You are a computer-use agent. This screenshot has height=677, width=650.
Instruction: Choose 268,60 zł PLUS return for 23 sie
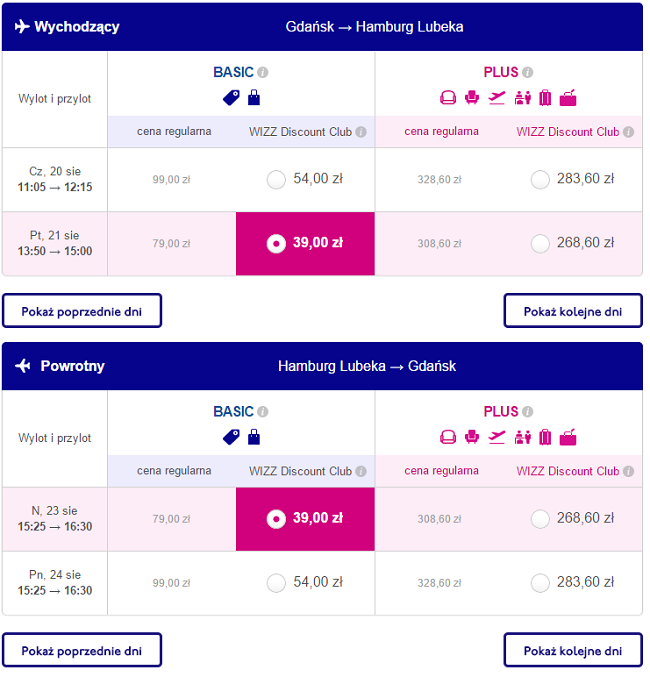[x=540, y=519]
